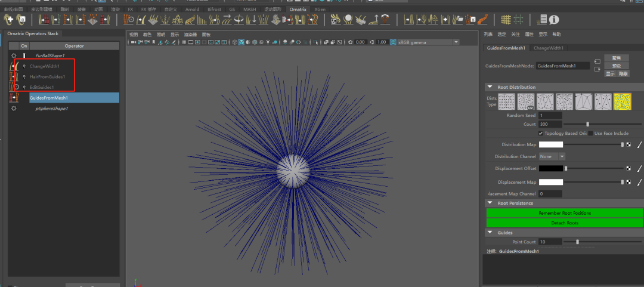Choose the yellow highlighted distribution type icon
The image size is (644, 287).
pyautogui.click(x=622, y=101)
